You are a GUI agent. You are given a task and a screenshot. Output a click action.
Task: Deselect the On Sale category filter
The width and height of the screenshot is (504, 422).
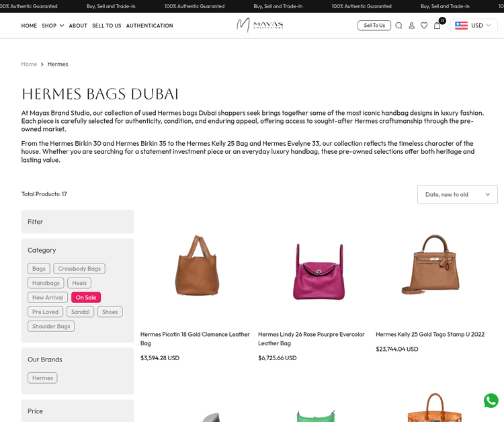(x=86, y=298)
